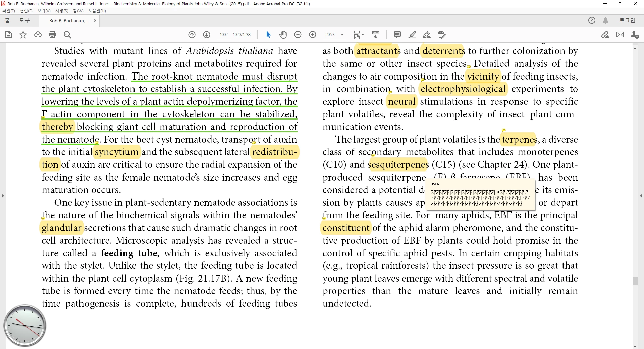Open the 편집 menu
Viewport: 644px width, 349px height.
point(26,11)
